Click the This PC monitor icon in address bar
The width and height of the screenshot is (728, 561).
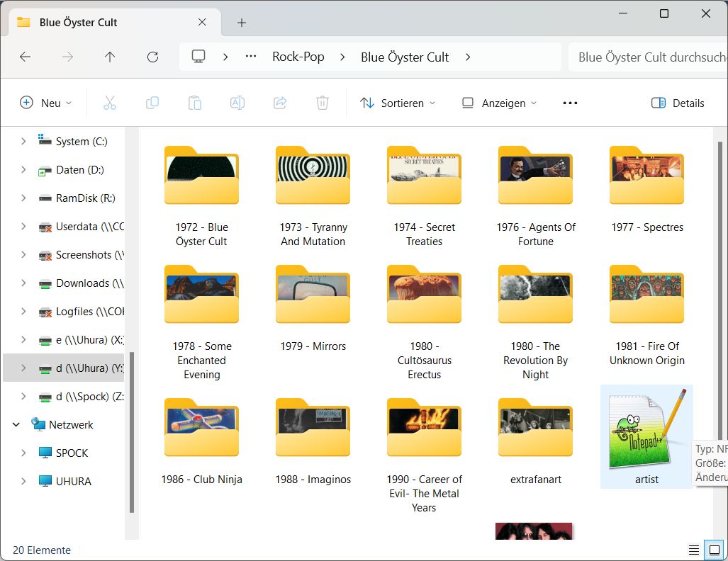(x=198, y=57)
